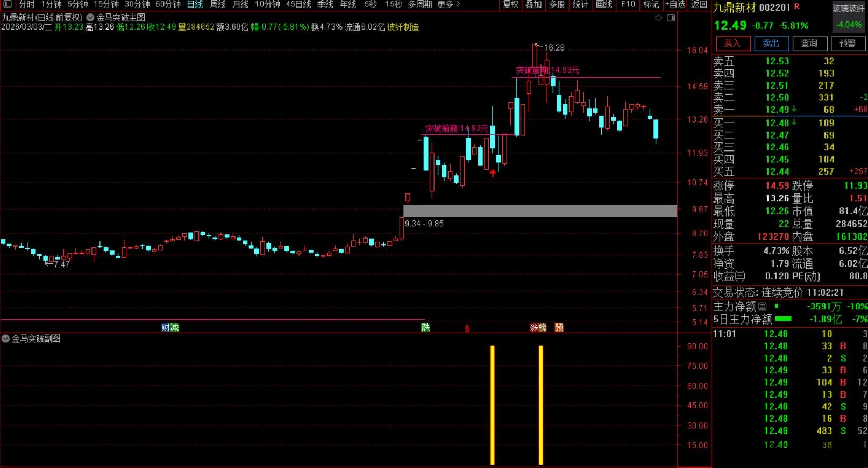The height and width of the screenshot is (468, 868).
Task: Click the red R badge next to 002201
Action: pyautogui.click(x=796, y=6)
